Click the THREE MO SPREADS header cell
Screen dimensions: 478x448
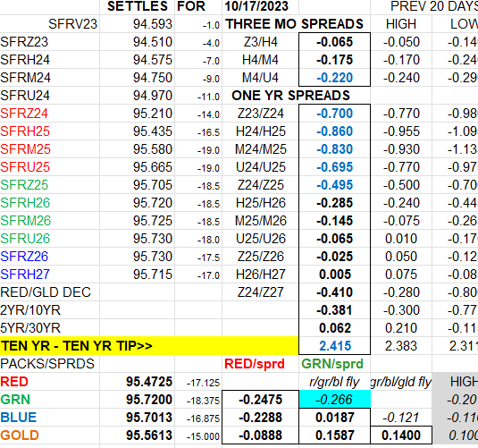pyautogui.click(x=294, y=24)
